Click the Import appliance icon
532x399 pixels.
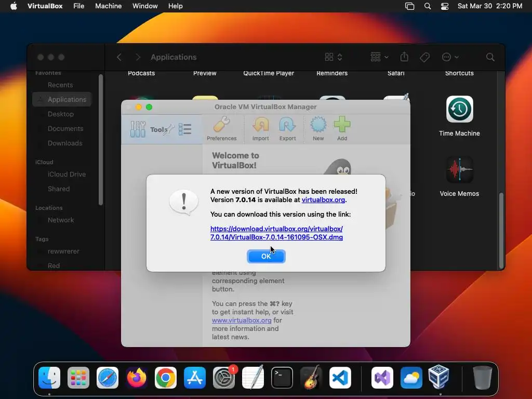point(261,129)
